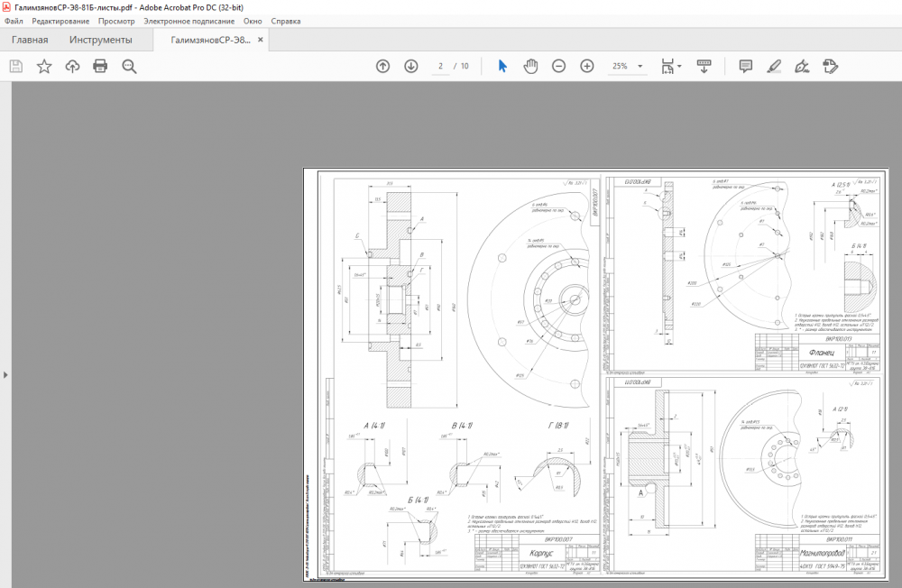
Task: Activate the arrow selection tool
Action: (x=502, y=66)
